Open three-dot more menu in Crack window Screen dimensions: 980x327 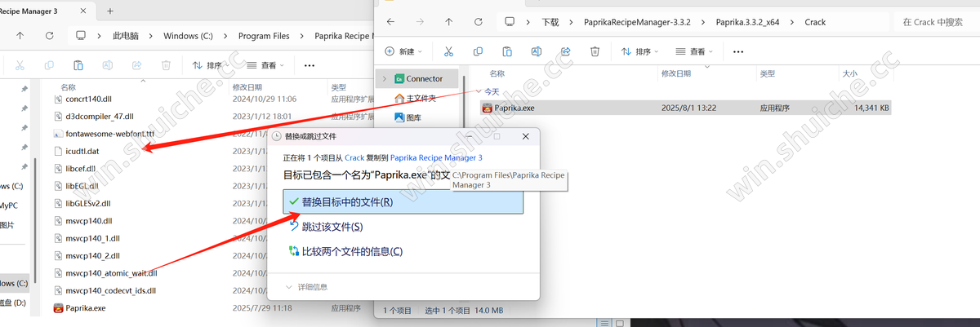point(738,51)
